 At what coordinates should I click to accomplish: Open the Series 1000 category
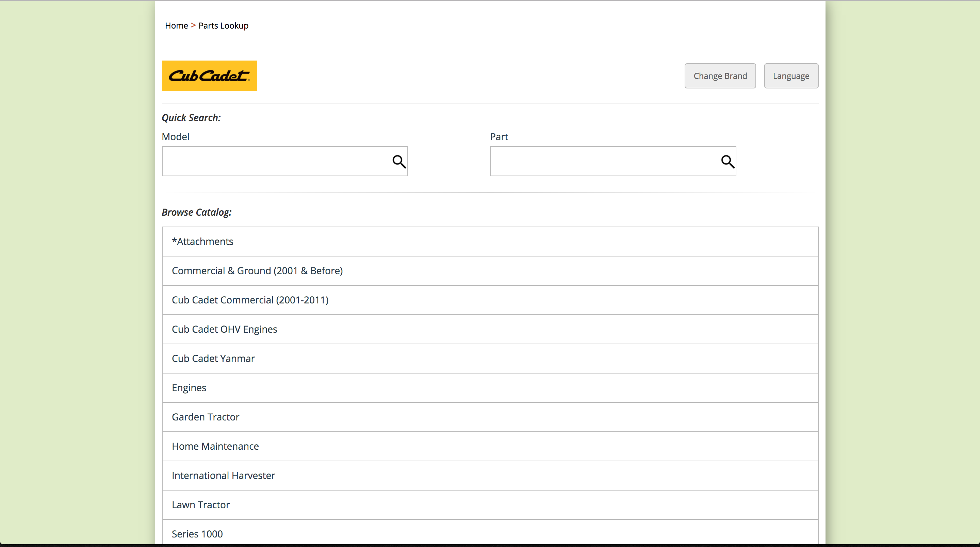[x=490, y=533]
